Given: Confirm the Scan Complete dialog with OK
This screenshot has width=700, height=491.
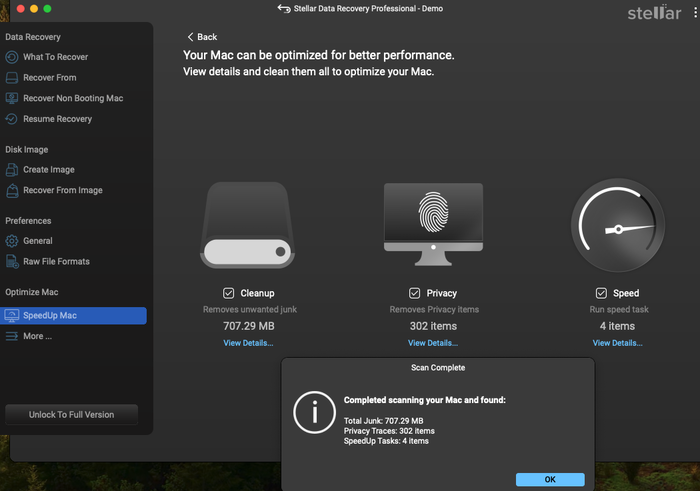Looking at the screenshot, I should click(x=550, y=479).
